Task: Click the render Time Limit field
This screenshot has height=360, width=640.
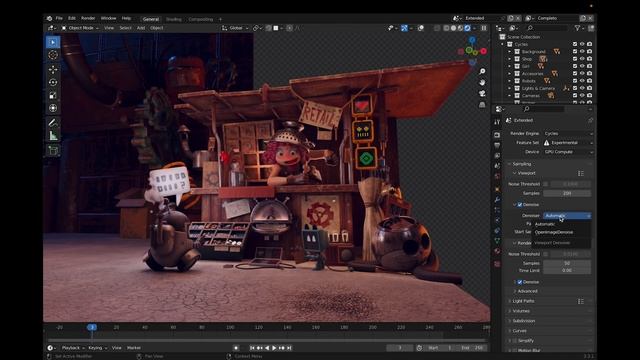Action: point(567,270)
